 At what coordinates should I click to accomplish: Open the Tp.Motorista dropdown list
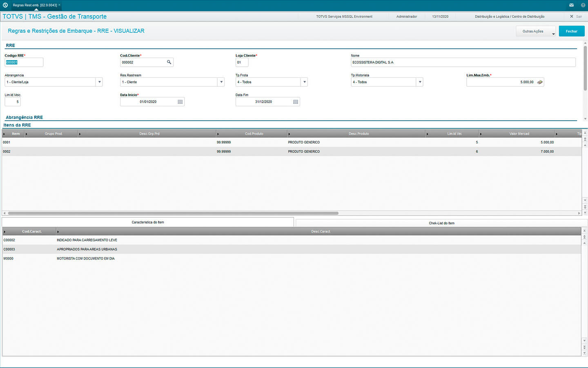(420, 82)
